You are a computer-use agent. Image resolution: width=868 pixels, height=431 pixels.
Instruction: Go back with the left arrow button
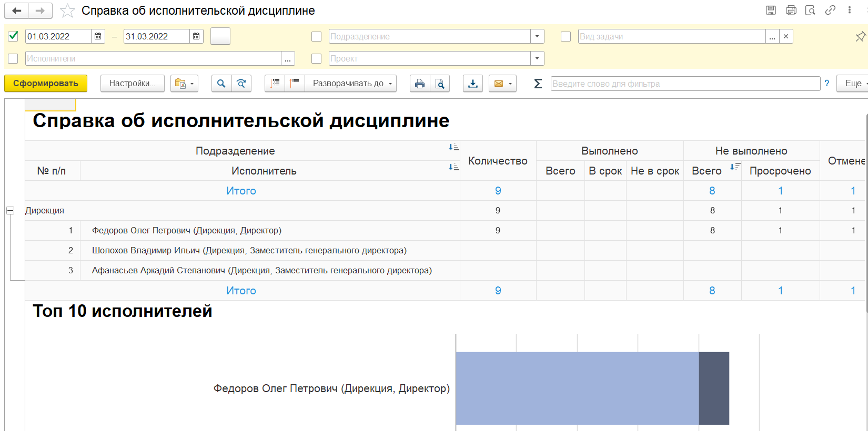point(17,11)
